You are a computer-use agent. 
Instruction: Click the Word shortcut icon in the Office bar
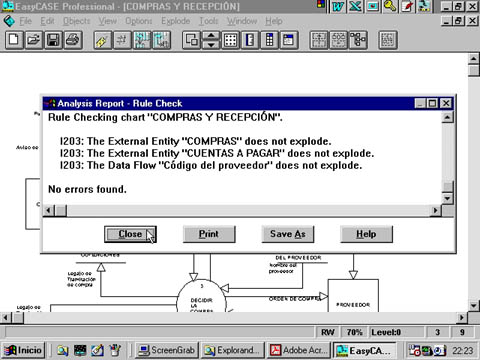click(338, 6)
